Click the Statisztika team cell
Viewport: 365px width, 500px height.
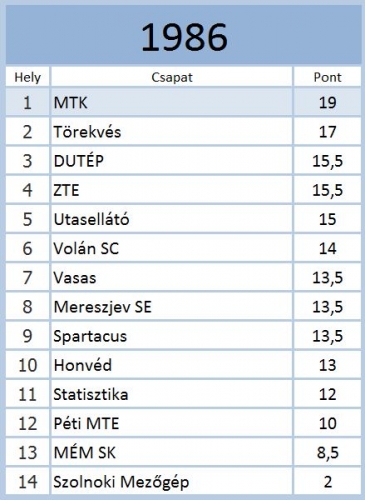pyautogui.click(x=172, y=394)
